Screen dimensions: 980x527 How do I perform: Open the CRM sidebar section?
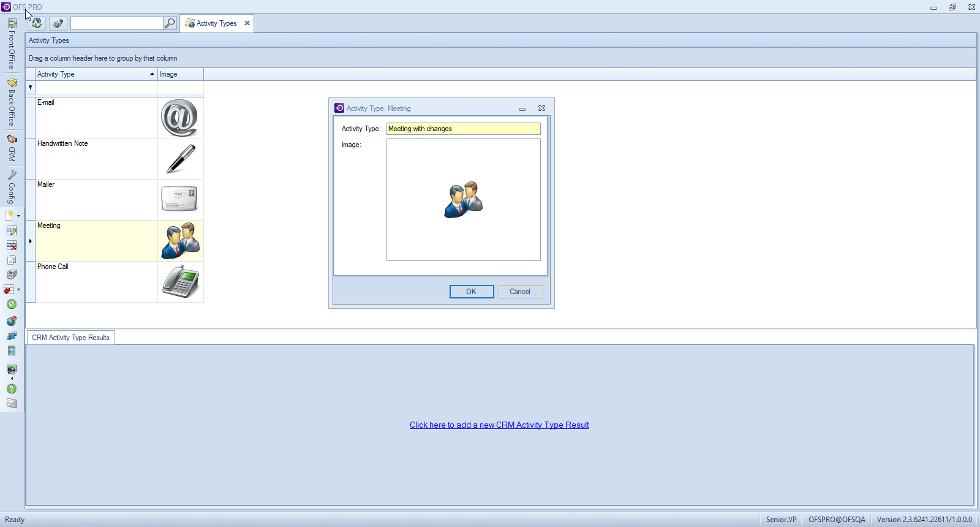coord(12,148)
